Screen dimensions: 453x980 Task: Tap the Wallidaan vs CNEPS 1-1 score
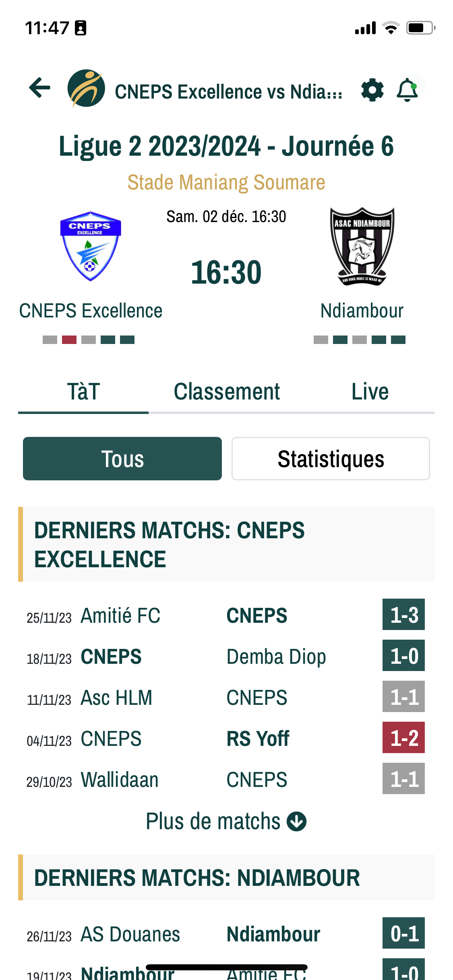tap(403, 779)
